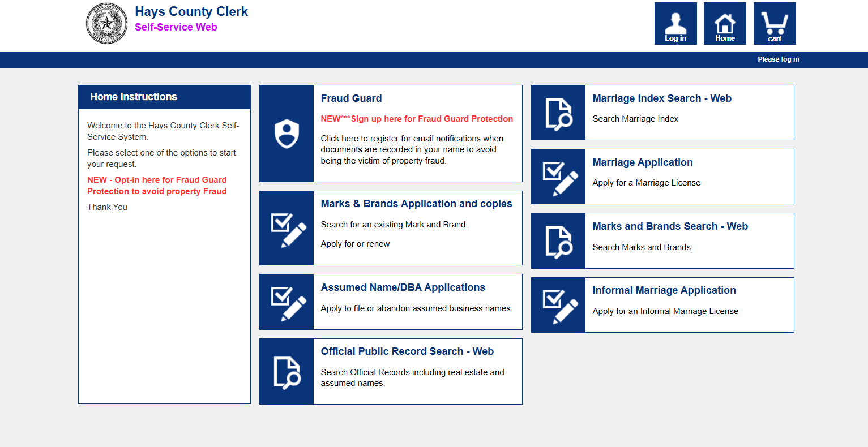Open Official Public Record Search - Web
The image size is (868, 447).
point(407,351)
